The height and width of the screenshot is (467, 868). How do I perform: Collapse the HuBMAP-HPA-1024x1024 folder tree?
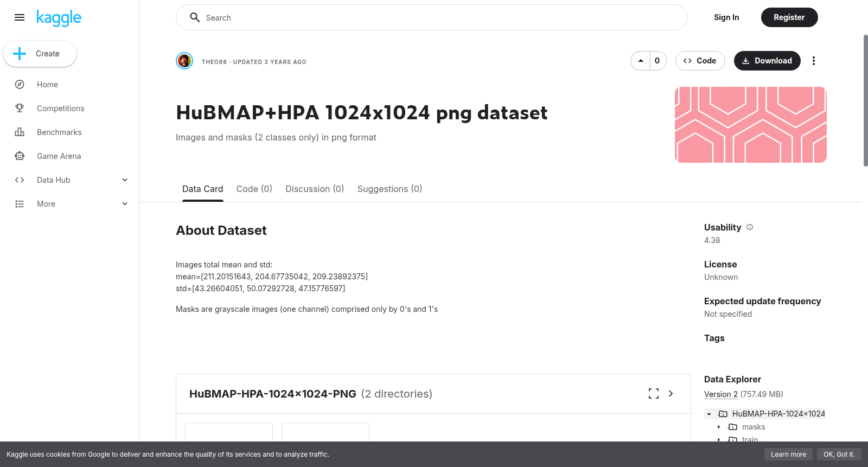[709, 414]
